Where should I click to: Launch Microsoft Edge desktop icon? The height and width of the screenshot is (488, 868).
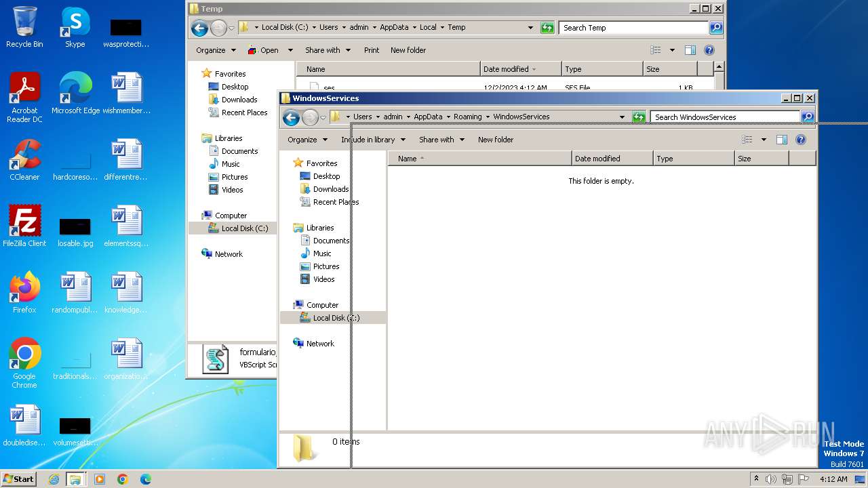75,94
